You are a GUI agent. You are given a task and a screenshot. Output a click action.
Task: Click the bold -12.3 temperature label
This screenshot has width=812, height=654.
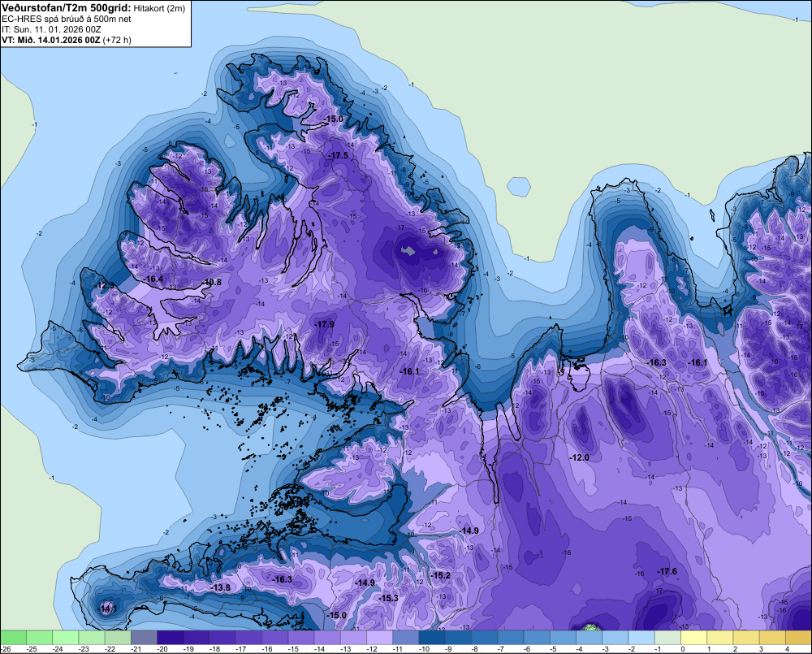tap(104, 285)
